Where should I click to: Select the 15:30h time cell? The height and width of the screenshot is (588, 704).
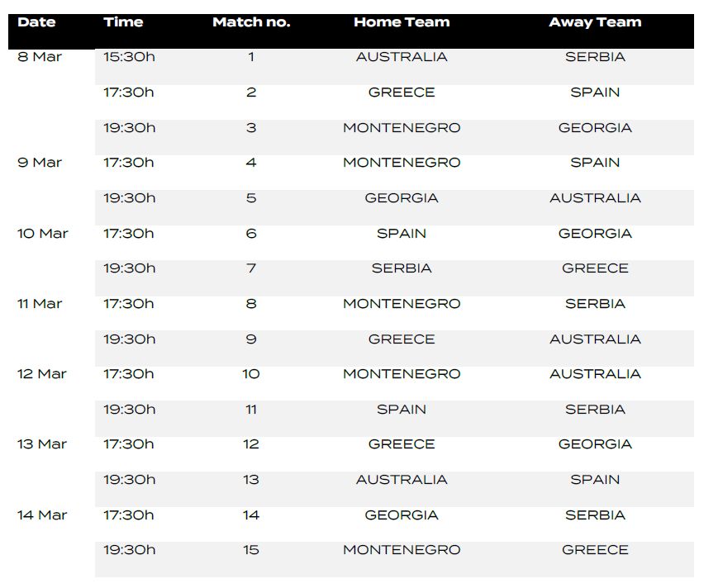[129, 57]
